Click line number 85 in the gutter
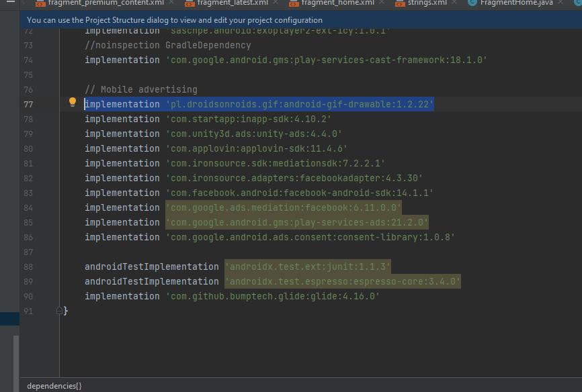The width and height of the screenshot is (582, 392). [x=28, y=223]
